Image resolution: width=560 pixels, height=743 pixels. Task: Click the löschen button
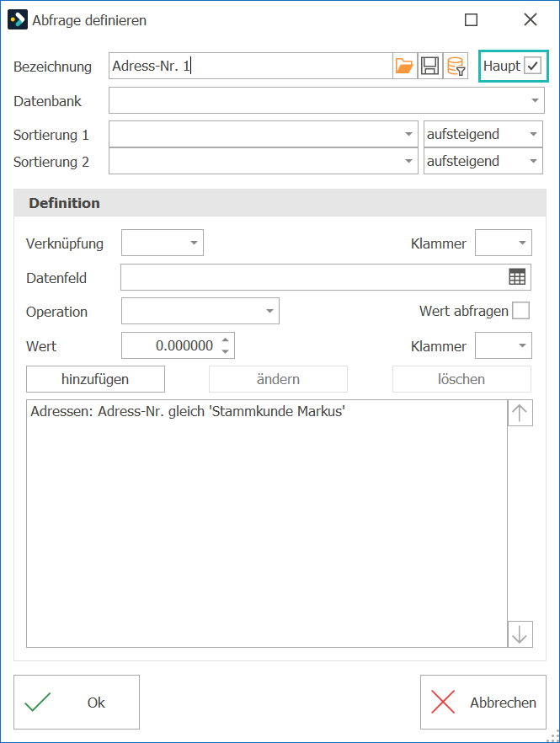pyautogui.click(x=461, y=379)
